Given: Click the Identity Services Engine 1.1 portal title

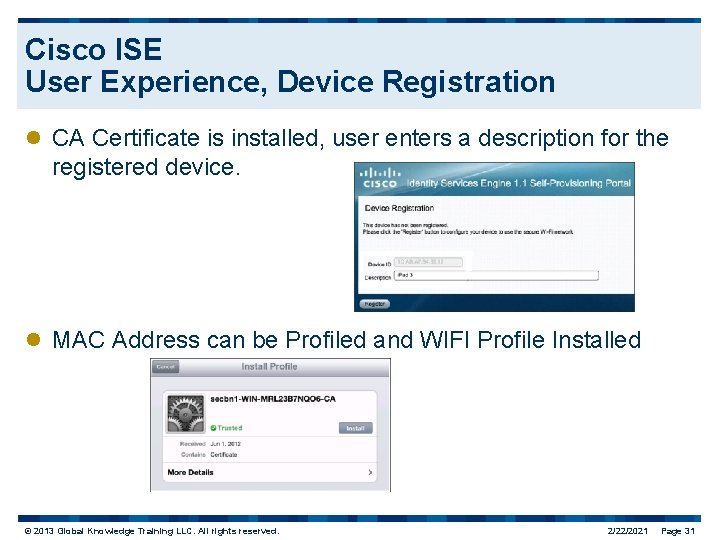Looking at the screenshot, I should coord(518,183).
